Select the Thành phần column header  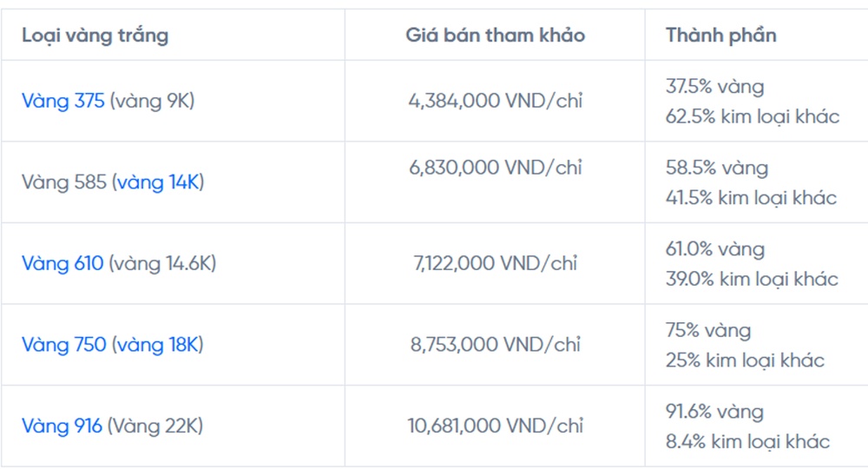(720, 36)
